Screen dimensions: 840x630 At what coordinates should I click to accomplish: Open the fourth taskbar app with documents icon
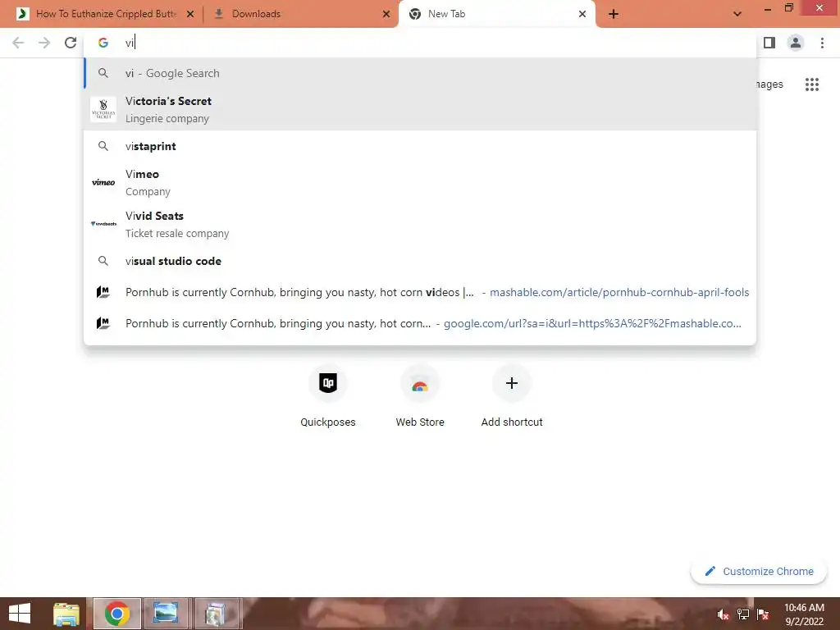[x=216, y=614]
